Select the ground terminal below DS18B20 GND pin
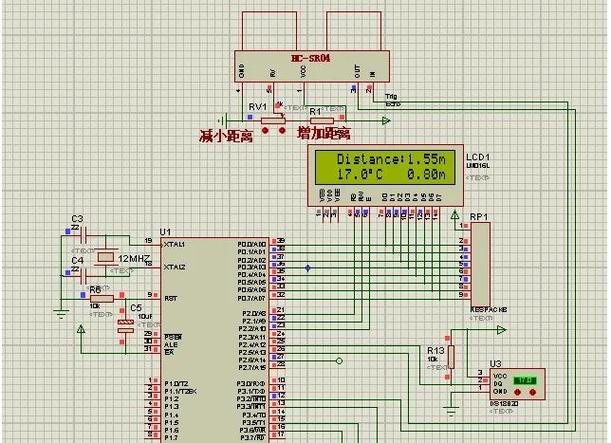 (x=451, y=411)
